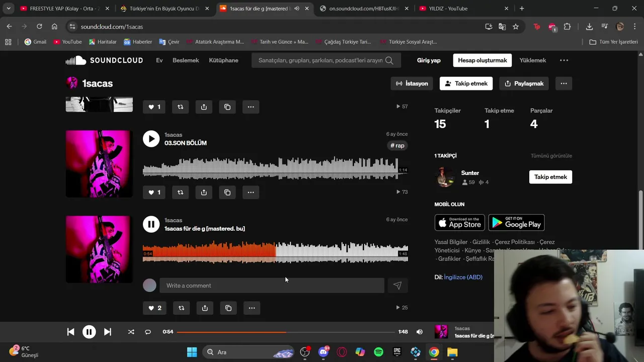Seek in the 1sacas für die g waveform
This screenshot has height=362, width=644.
(275, 252)
